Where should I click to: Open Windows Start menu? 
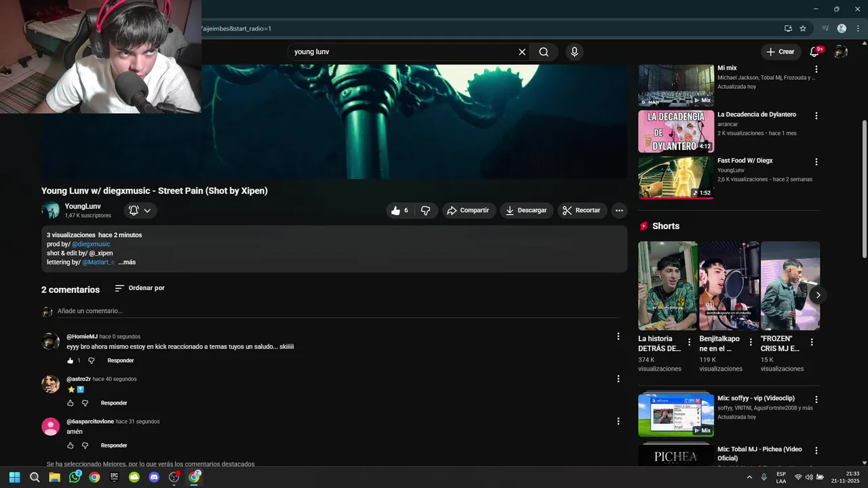[x=14, y=477]
